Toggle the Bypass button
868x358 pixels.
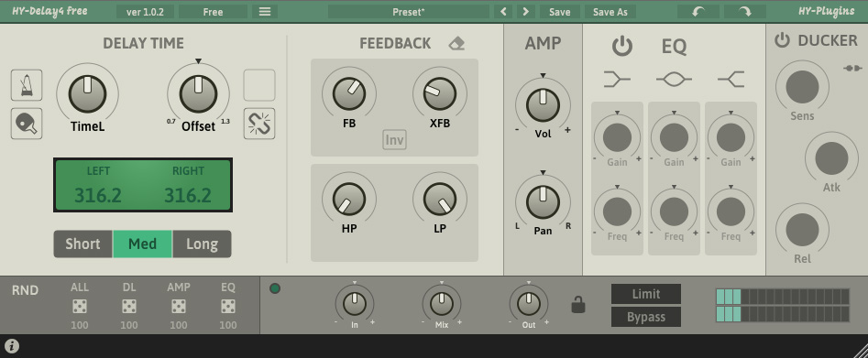[x=646, y=317]
